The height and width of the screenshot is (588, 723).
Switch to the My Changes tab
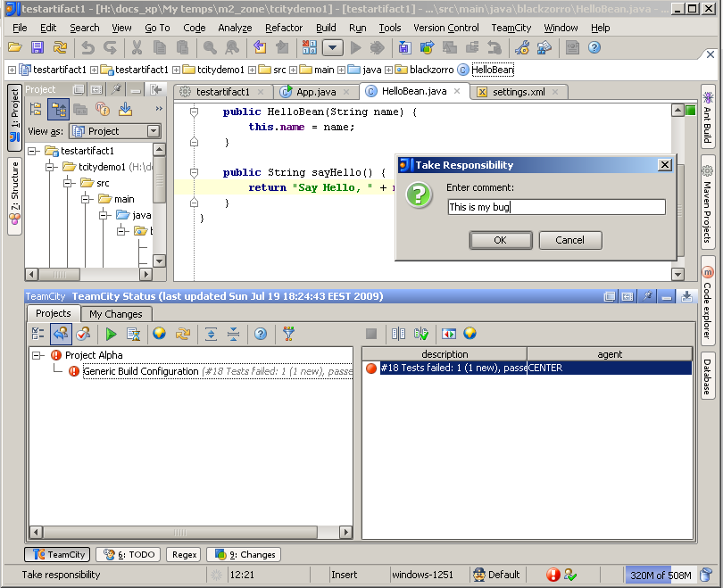(116, 314)
